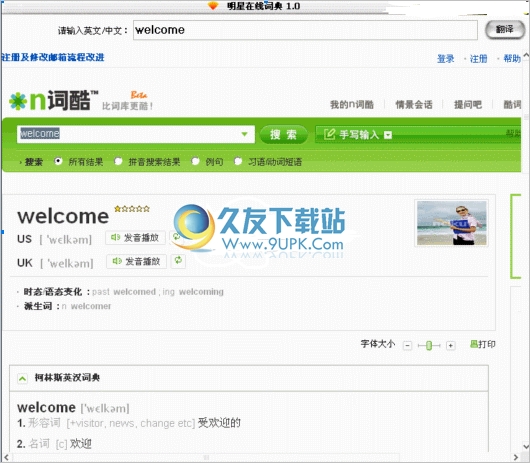530x463 pixels.
Task: Click the green refresh icon in UK row
Action: [178, 261]
